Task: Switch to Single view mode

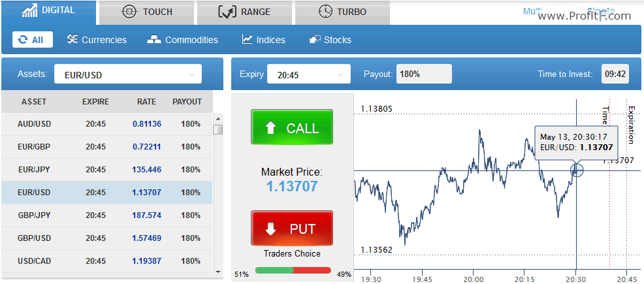Action: coord(600,11)
